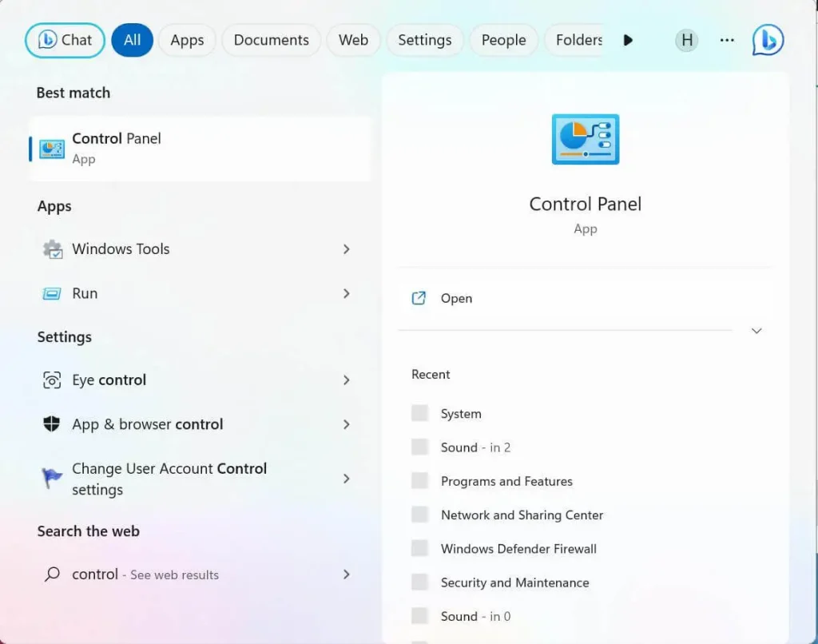Image resolution: width=818 pixels, height=644 pixels.
Task: Open the H user account avatar
Action: (687, 40)
